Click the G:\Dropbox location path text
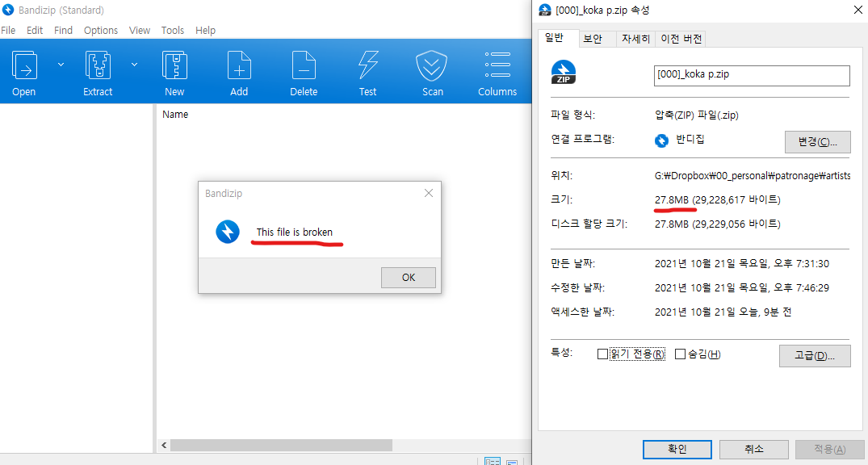 [x=753, y=175]
